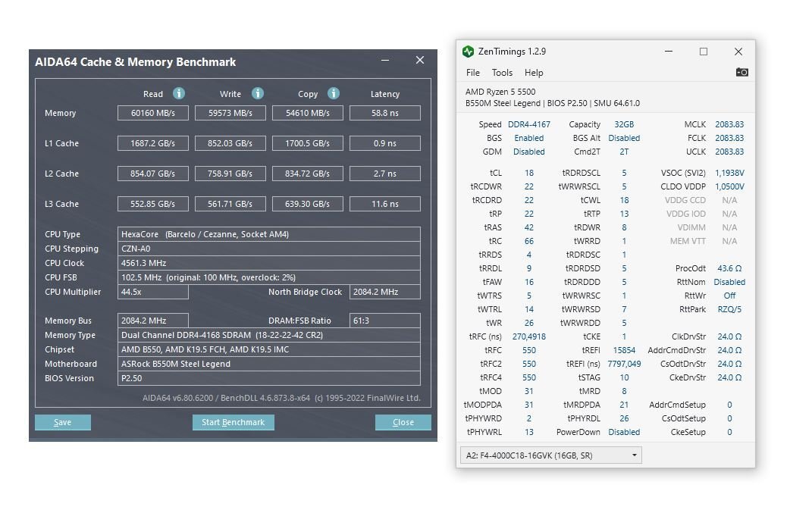790x532 pixels.
Task: Maximize the ZenTimings window
Action: [704, 52]
